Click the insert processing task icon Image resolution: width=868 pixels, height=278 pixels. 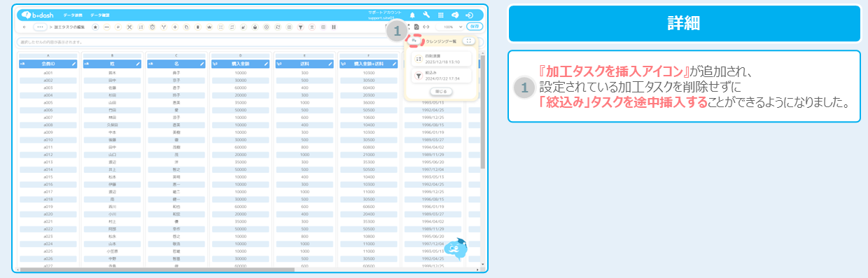pyautogui.click(x=414, y=41)
